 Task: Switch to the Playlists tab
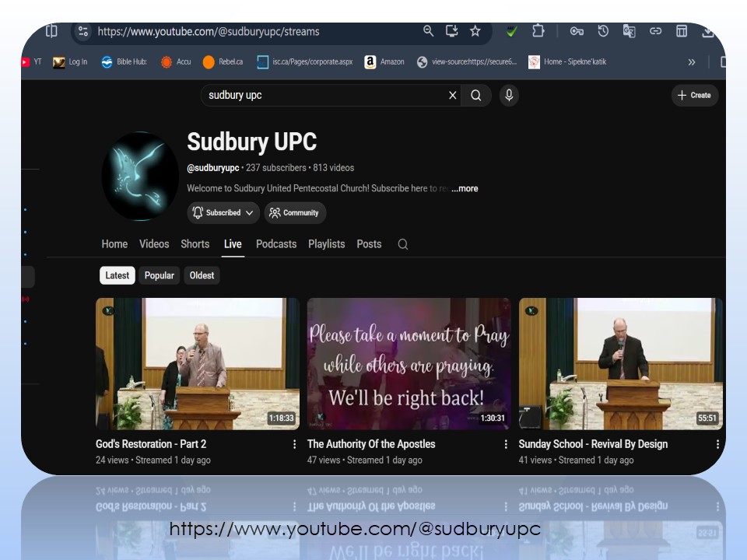pyautogui.click(x=326, y=244)
